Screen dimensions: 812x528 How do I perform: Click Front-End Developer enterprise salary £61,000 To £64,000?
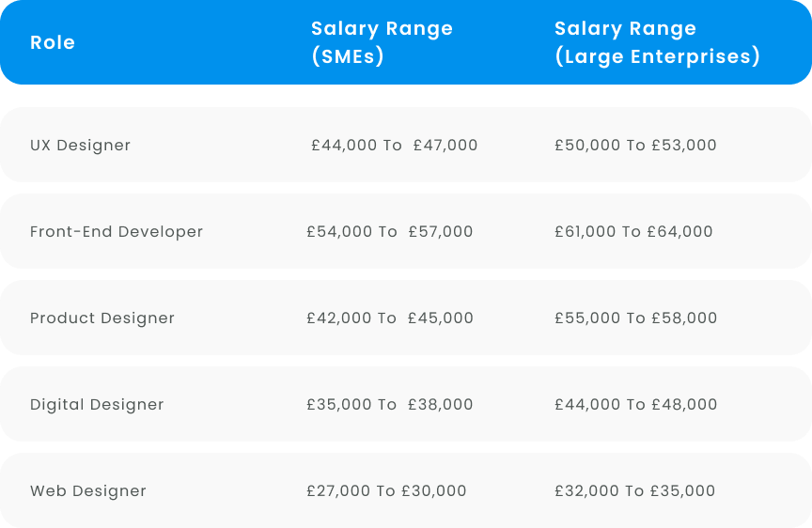click(633, 231)
